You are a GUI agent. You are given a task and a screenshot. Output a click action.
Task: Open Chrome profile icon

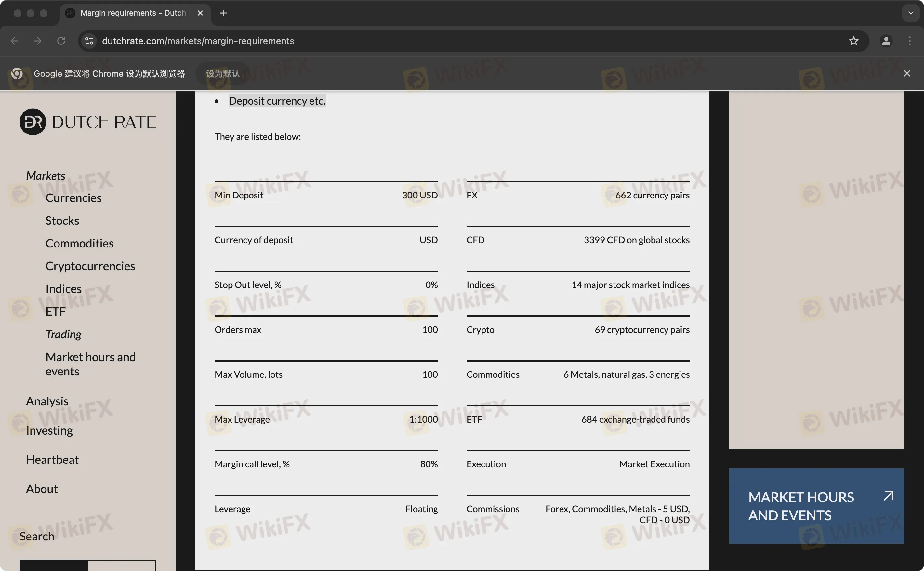(886, 41)
